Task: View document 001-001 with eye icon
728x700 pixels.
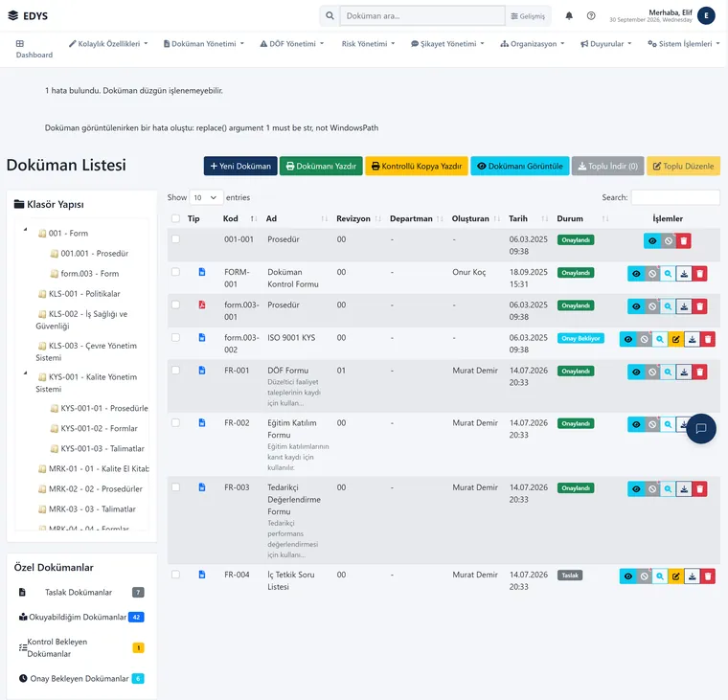Action: 652,240
